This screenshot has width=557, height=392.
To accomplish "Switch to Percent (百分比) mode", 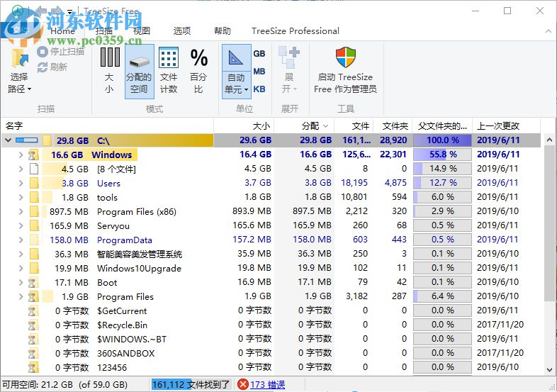I will pos(198,72).
